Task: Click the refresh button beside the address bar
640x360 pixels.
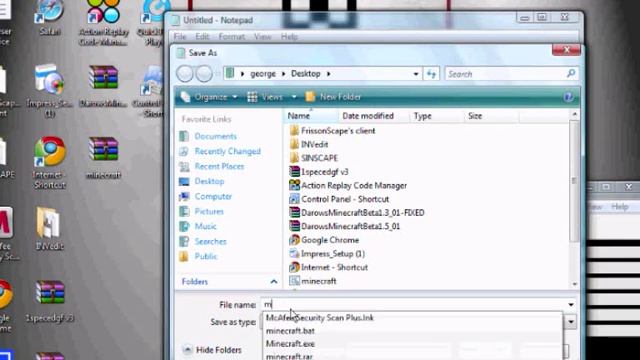Action: coord(431,74)
